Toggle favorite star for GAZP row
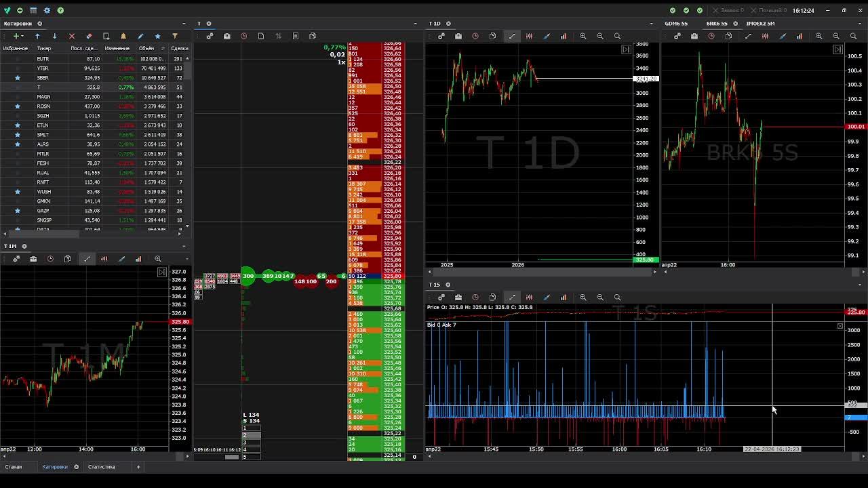 (18, 211)
